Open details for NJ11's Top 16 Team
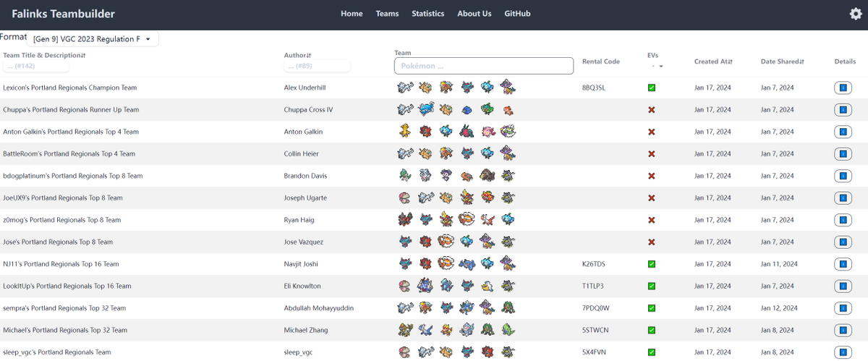 (x=842, y=264)
